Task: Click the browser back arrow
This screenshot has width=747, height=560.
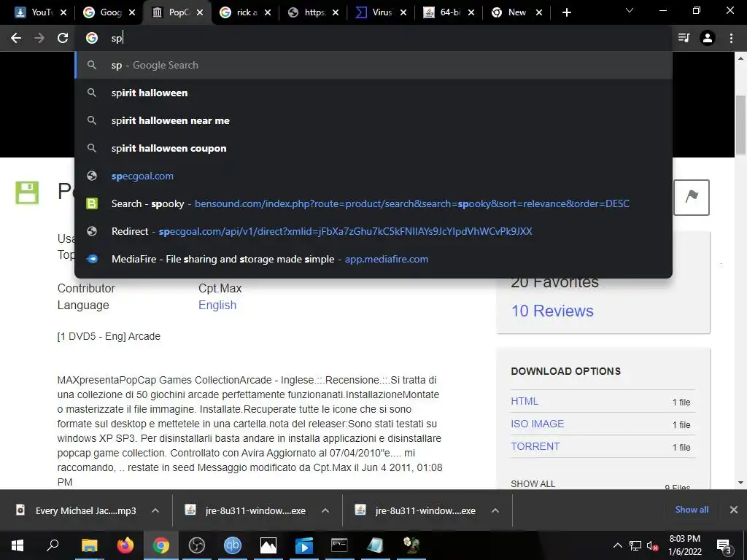Action: click(x=16, y=38)
